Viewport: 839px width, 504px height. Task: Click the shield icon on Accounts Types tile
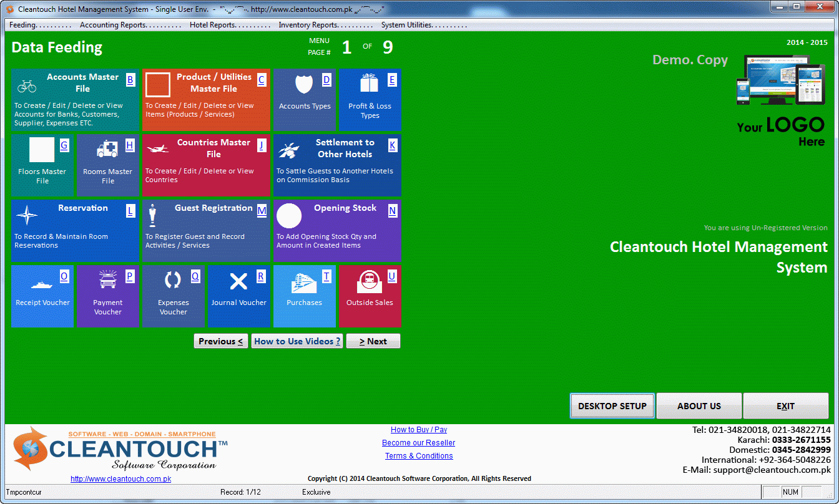[304, 85]
